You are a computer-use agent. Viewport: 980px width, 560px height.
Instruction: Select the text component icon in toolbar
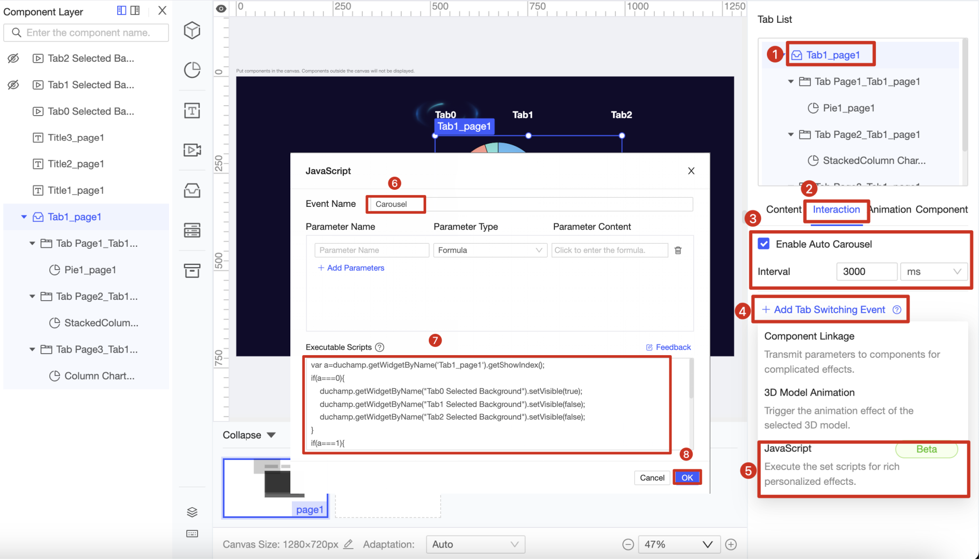click(192, 110)
